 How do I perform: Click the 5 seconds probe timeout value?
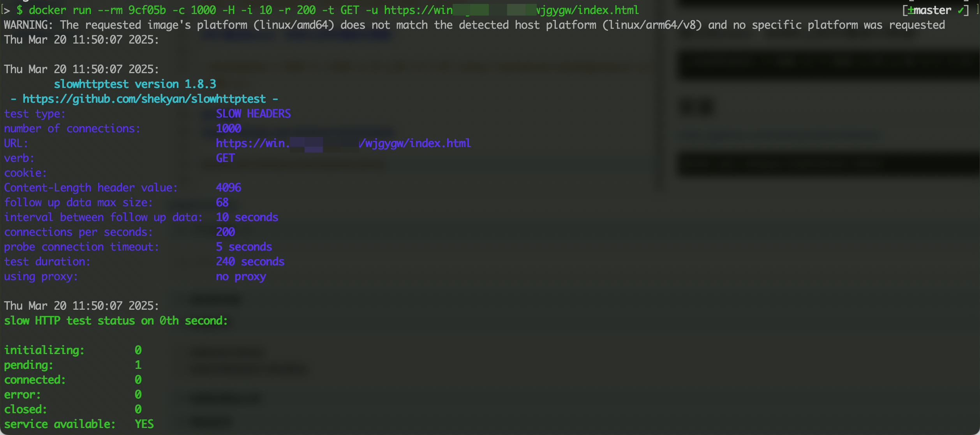[244, 247]
